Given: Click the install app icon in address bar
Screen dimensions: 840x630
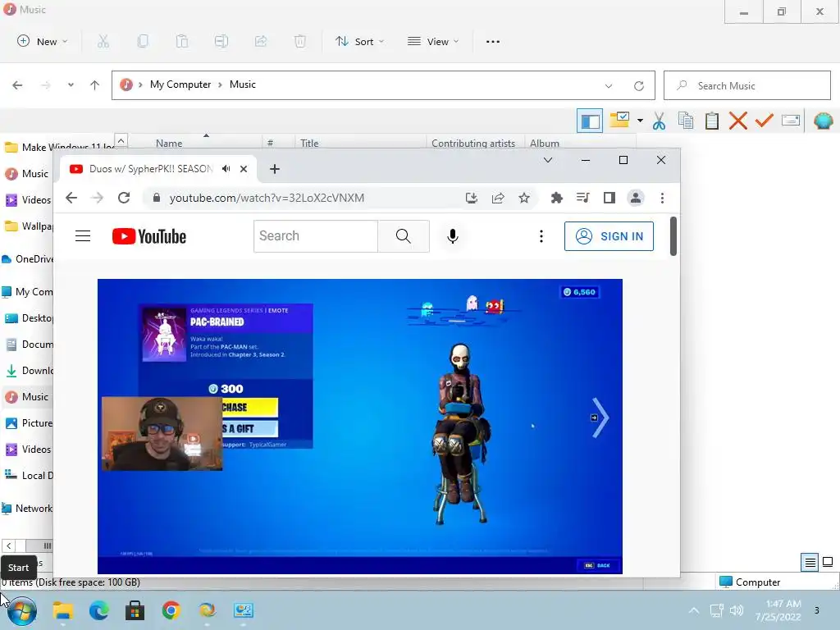Looking at the screenshot, I should [472, 199].
